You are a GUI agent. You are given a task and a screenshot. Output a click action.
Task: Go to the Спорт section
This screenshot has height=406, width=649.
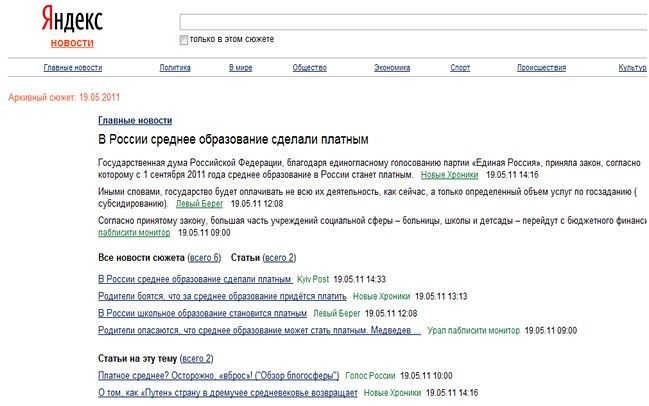[460, 67]
